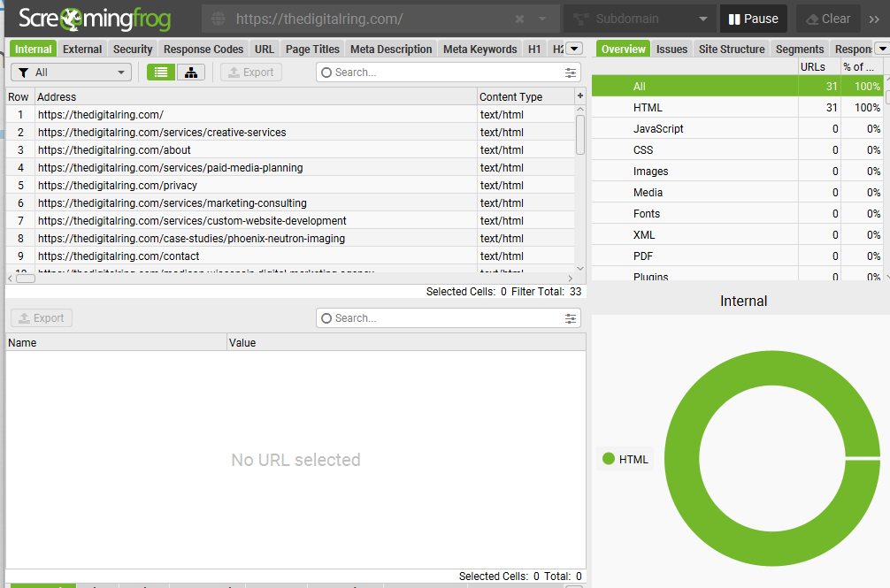This screenshot has width=890, height=588.
Task: Select row https://thedigitalring.com/about
Action: [x=290, y=150]
